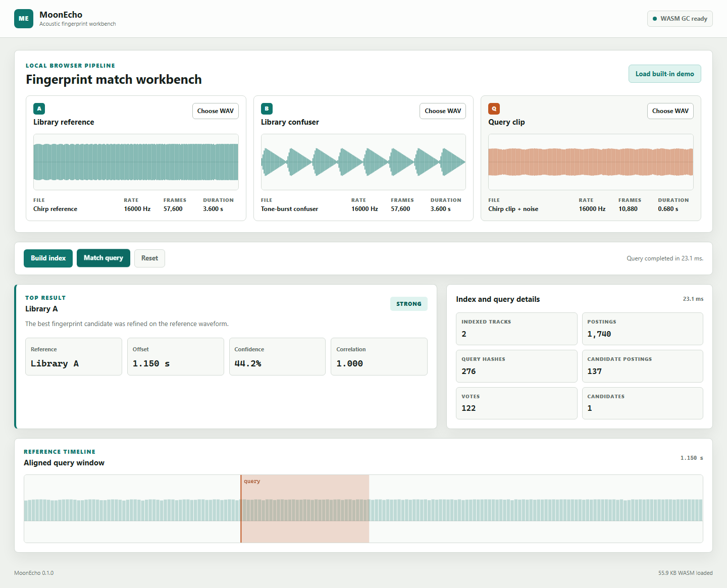Click the Indexed Tracks value 2
Image resolution: width=727 pixels, height=588 pixels.
pos(464,334)
